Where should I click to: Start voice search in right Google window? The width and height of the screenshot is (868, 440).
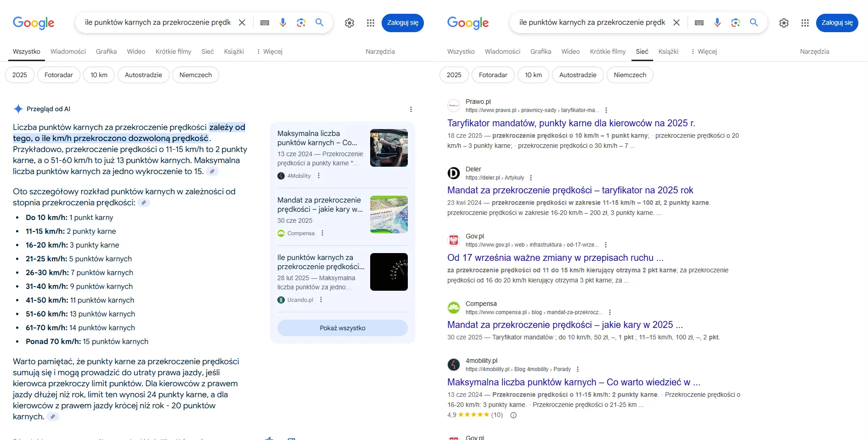[x=717, y=23]
